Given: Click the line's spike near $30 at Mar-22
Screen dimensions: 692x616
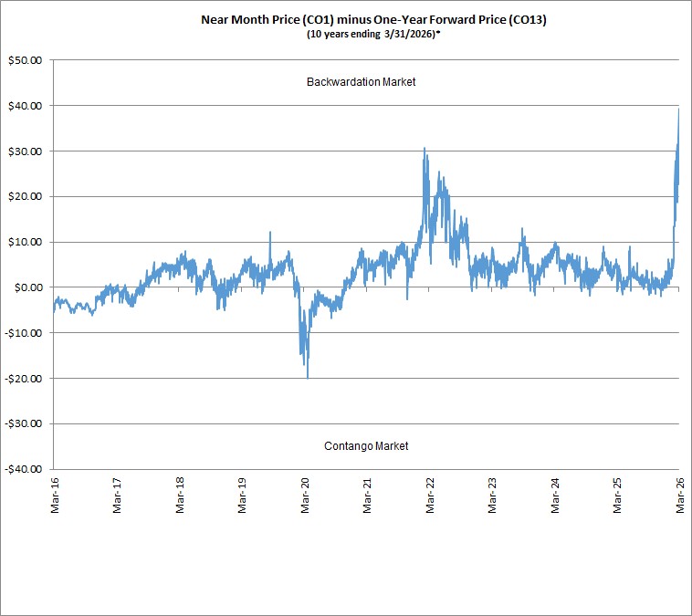Looking at the screenshot, I should tap(425, 149).
